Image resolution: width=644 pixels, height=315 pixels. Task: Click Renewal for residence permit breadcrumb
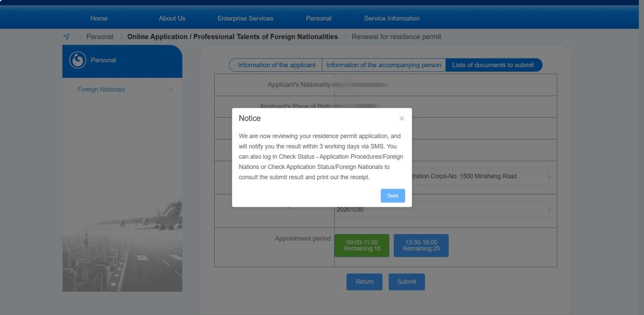[x=396, y=37]
